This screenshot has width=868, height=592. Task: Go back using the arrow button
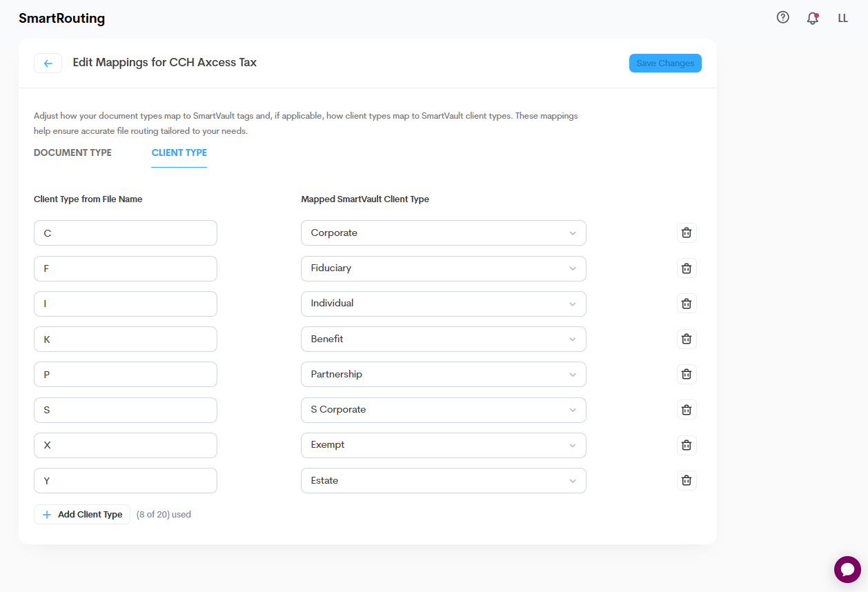point(48,63)
